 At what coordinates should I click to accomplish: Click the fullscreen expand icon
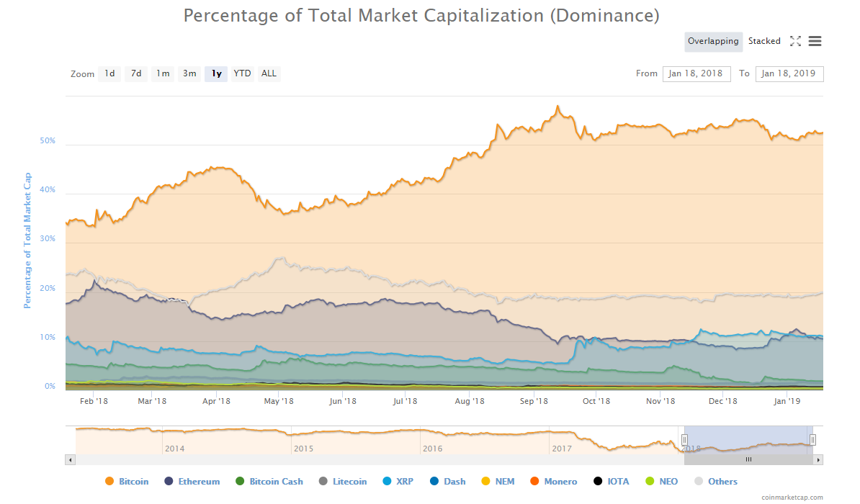pos(795,41)
